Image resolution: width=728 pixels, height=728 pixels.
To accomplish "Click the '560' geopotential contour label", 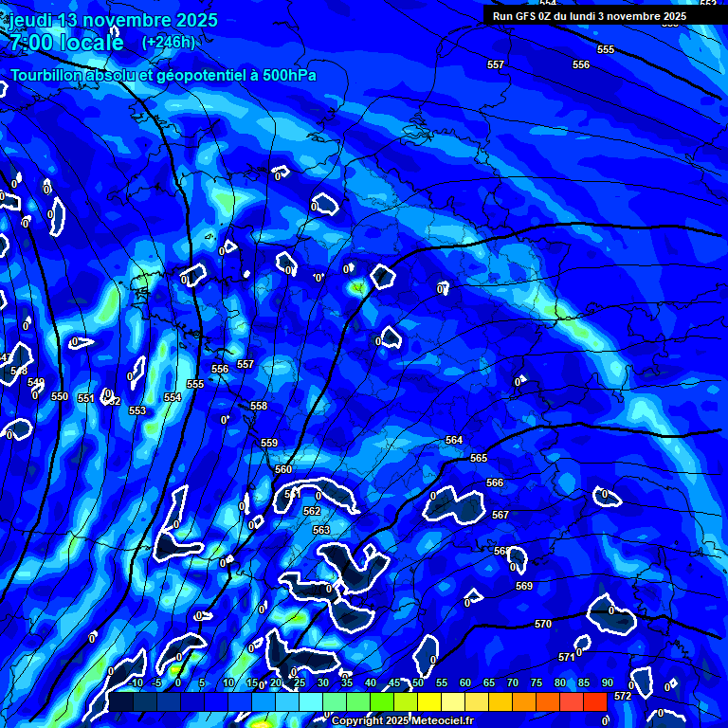I will pyautogui.click(x=283, y=469).
